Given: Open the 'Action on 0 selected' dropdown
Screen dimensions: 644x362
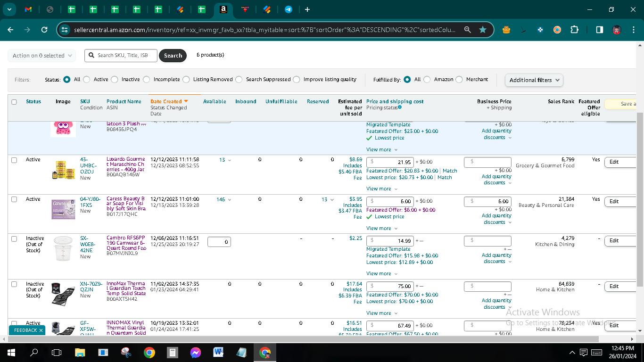Looking at the screenshot, I should pos(41,56).
